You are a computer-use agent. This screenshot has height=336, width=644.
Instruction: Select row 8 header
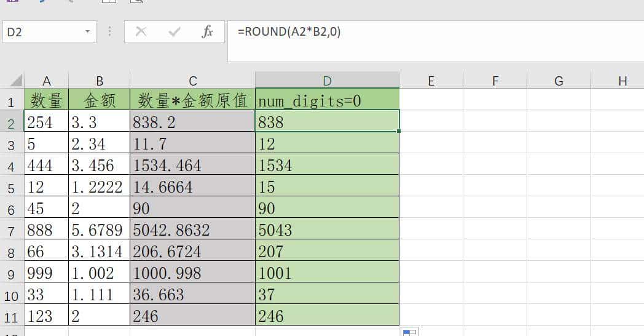pos(12,250)
